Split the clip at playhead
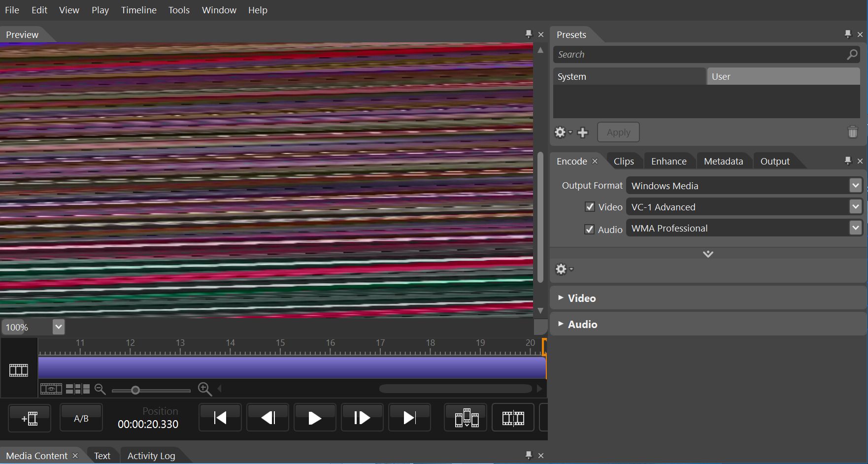Screen dimensions: 868x464 click(x=513, y=418)
